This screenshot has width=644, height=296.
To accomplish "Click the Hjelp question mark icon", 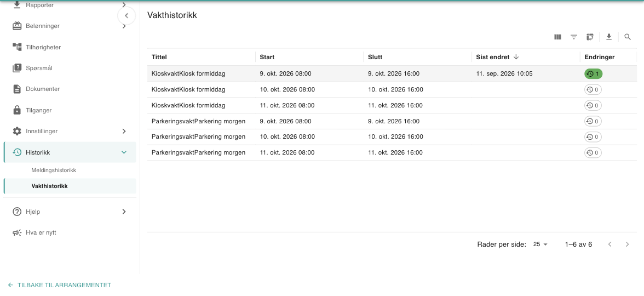I will [17, 212].
